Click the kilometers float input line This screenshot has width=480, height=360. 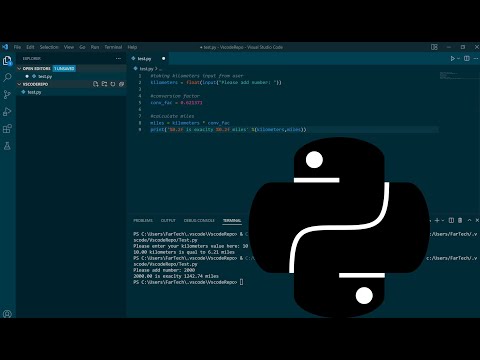click(216, 82)
